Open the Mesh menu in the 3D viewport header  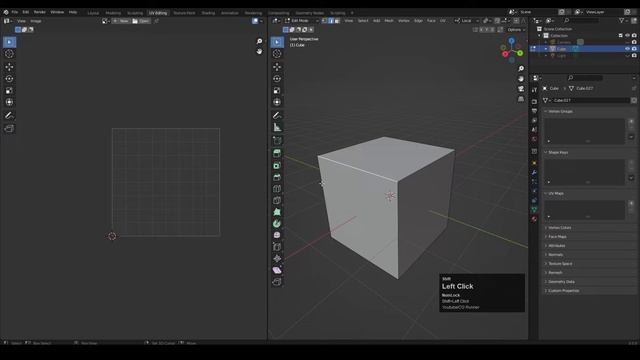(389, 20)
